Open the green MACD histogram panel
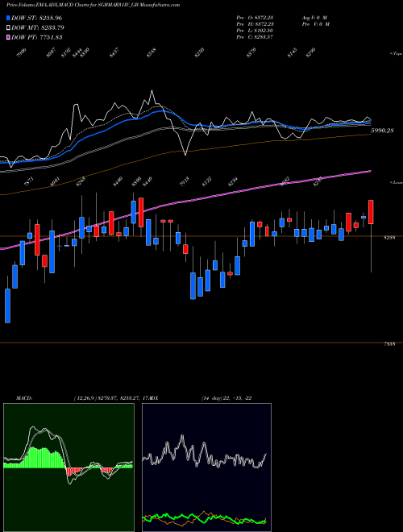The image size is (403, 532). click(x=69, y=468)
